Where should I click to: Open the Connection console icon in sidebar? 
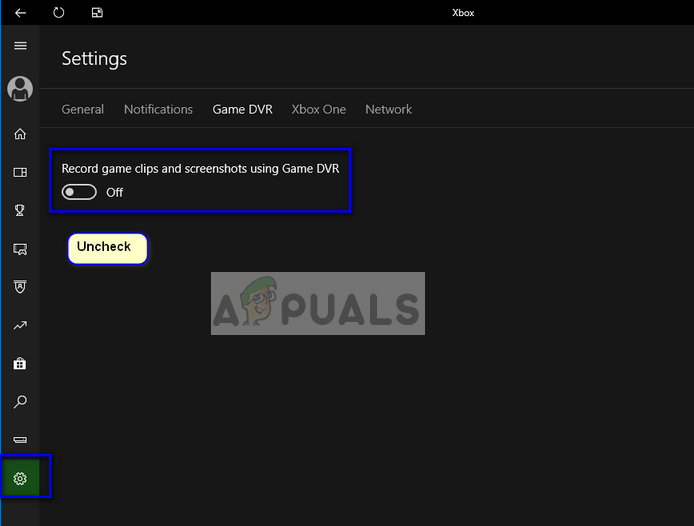[x=20, y=440]
